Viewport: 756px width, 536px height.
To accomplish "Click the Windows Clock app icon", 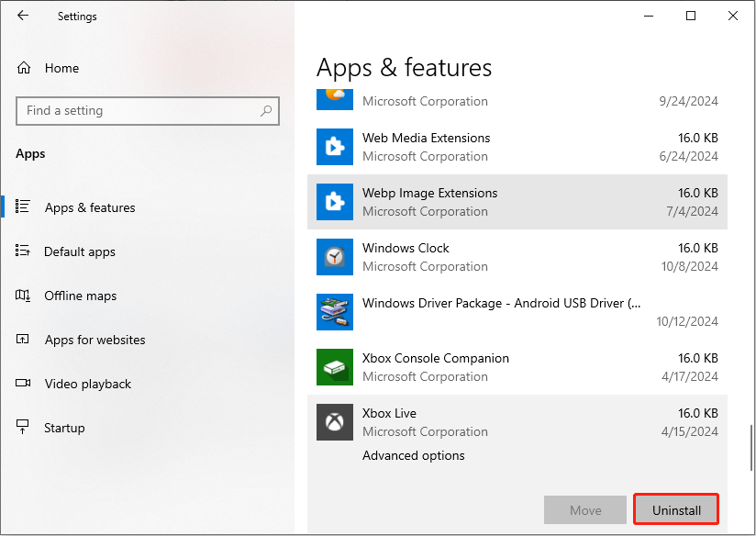I will click(335, 257).
